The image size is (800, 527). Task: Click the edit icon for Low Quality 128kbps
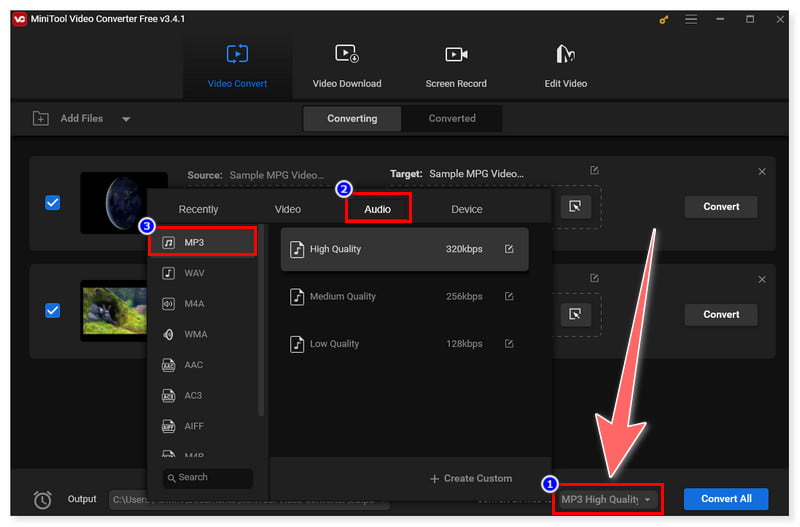click(x=509, y=344)
